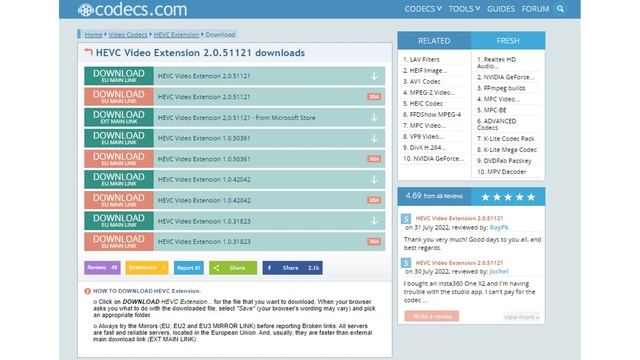Screen dimensions: 640x360
Task: Open K-Lite Codec Pack fresh link
Action: coord(509,139)
